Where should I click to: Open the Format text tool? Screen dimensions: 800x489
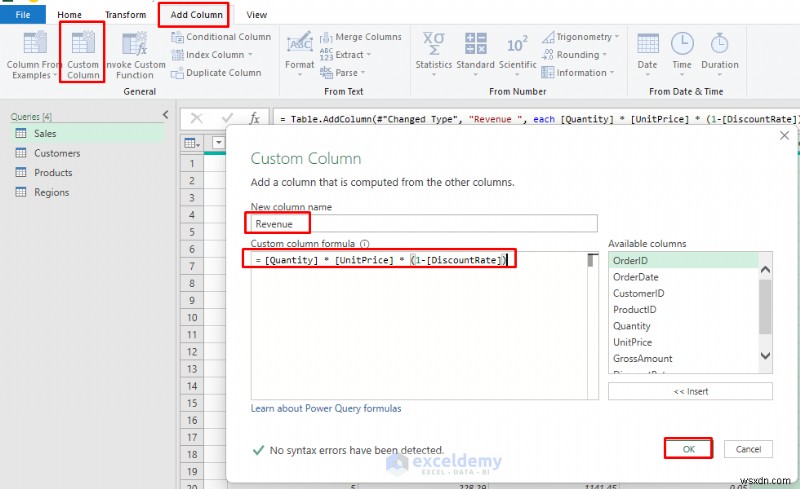[x=299, y=53]
